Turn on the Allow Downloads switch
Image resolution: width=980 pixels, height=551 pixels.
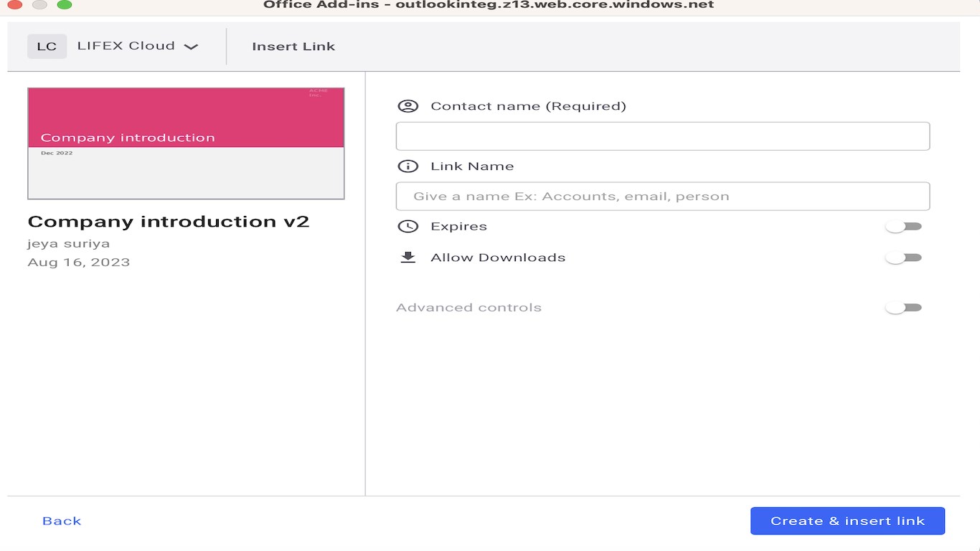click(x=903, y=258)
